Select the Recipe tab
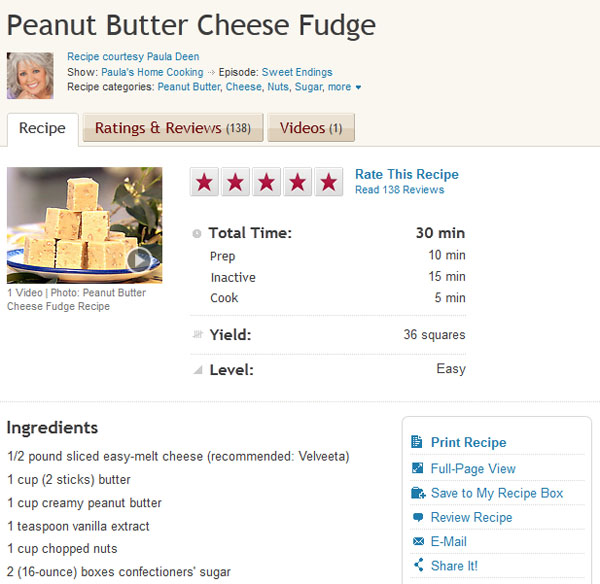Image resolution: width=600 pixels, height=584 pixels. point(42,129)
